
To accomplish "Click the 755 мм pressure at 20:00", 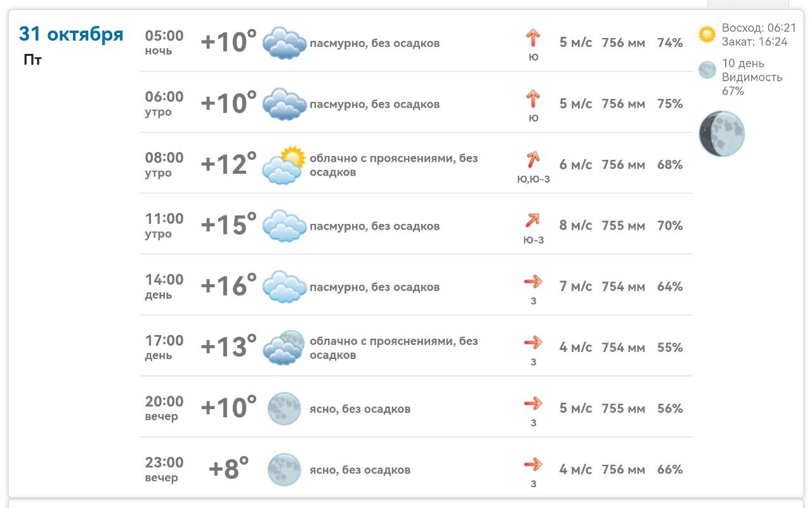I will click(623, 408).
